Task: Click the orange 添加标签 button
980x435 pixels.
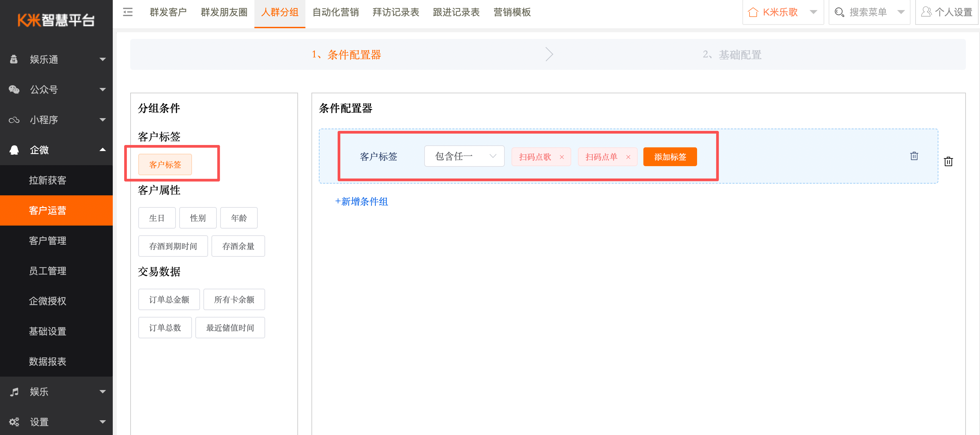Action: pos(670,157)
